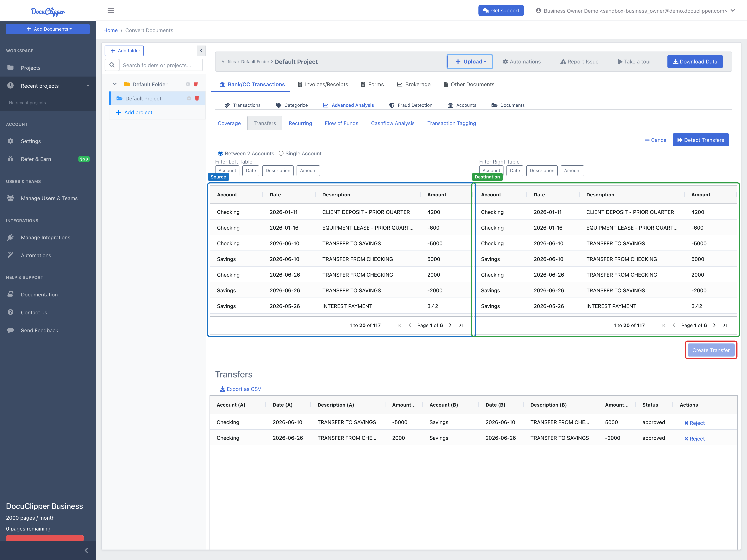Click Export as CSV link
Viewport: 747px width, 560px height.
tap(240, 389)
